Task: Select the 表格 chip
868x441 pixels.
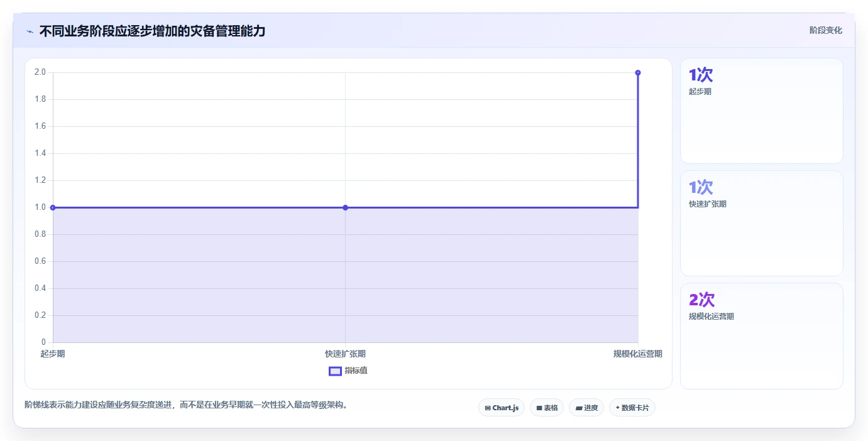Action: 547,408
